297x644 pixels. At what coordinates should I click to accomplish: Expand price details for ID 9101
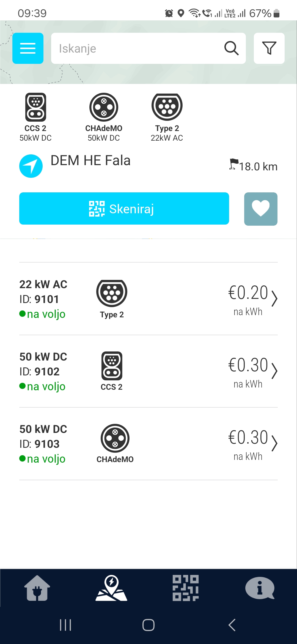click(x=274, y=298)
